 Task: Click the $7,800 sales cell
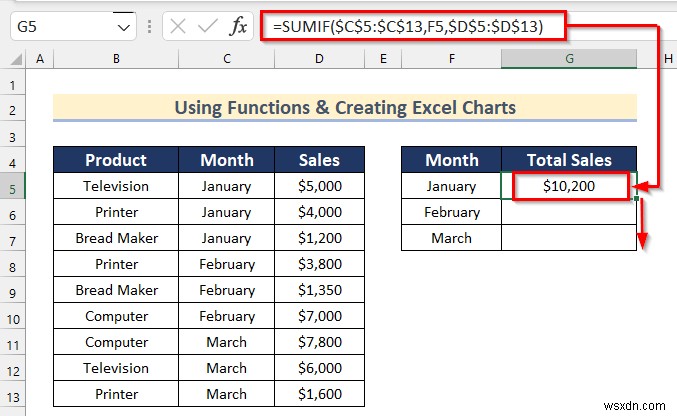tap(319, 342)
